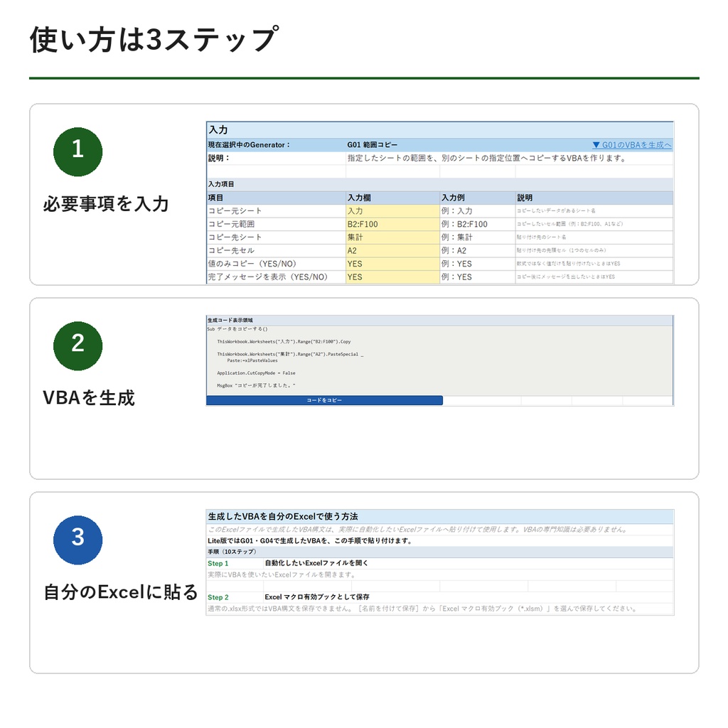Image resolution: width=728 pixels, height=728 pixels.
Task: Click 'Excel マクロ有効ブックとして保存' step title
Action: [317, 597]
